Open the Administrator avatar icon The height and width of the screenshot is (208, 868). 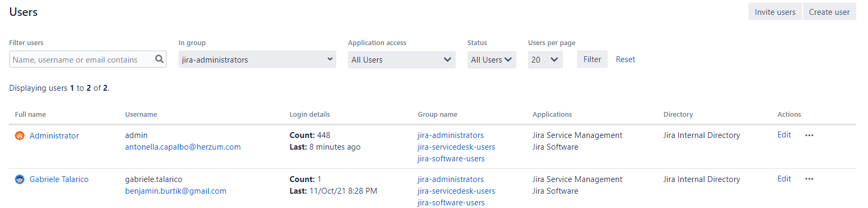click(x=20, y=136)
